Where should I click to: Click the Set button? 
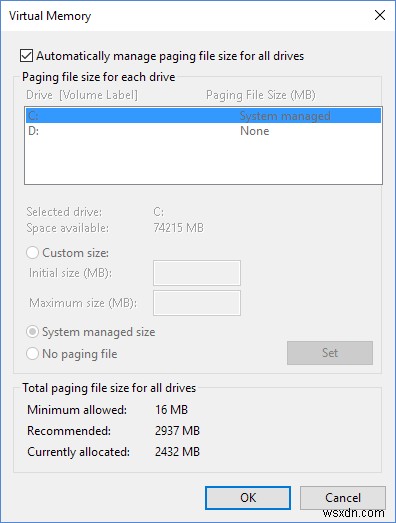click(x=330, y=353)
